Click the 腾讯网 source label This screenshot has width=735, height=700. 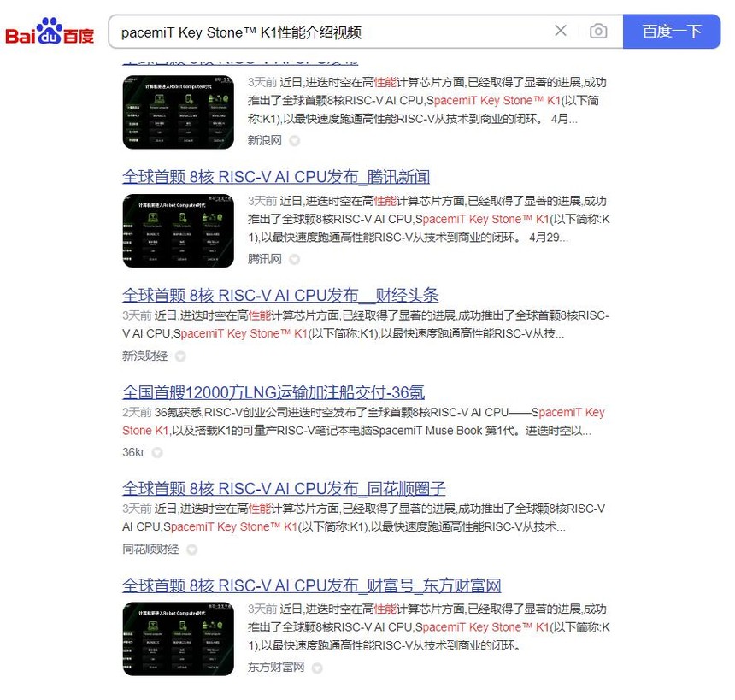[264, 259]
